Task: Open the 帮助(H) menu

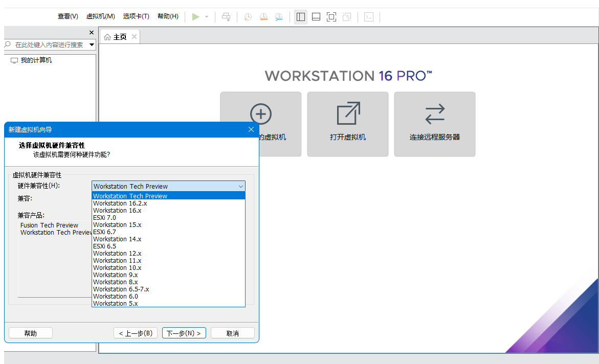Action: (x=168, y=16)
